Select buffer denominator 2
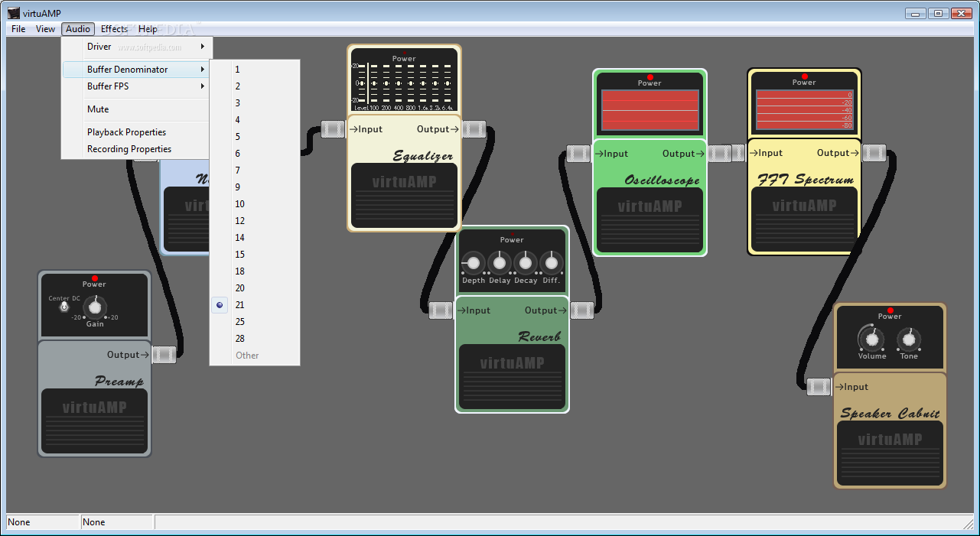Viewport: 980px width, 536px height. 255,86
